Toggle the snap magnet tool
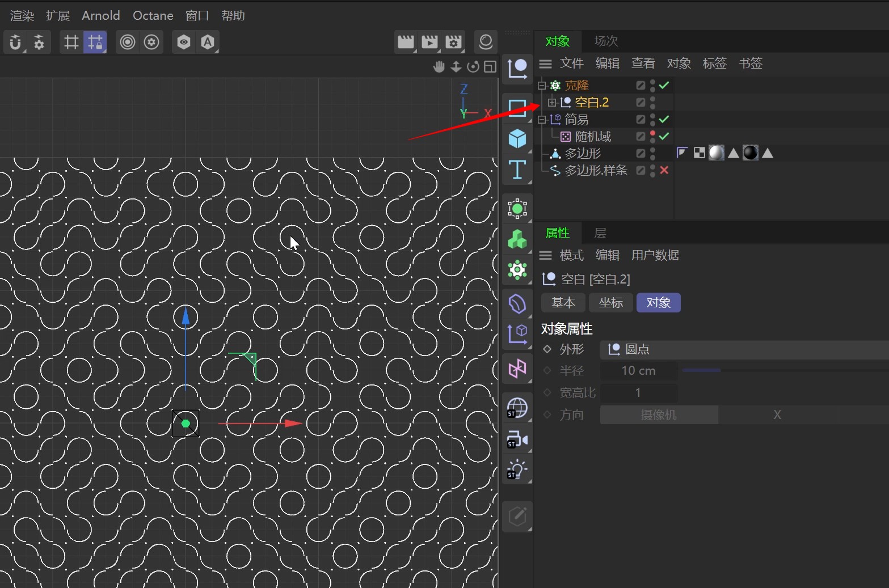 15,42
